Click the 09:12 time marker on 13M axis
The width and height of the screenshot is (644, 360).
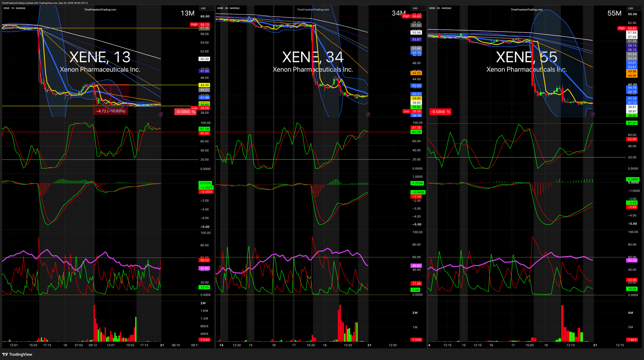pyautogui.click(x=93, y=345)
